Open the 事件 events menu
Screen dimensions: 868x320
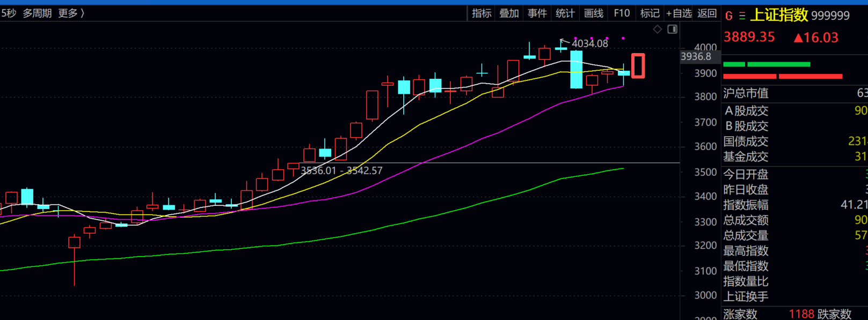click(537, 13)
